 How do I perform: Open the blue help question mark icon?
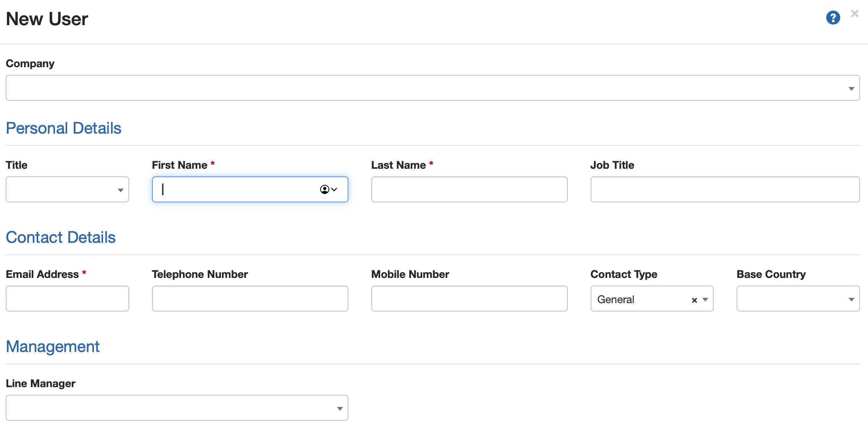(x=833, y=18)
